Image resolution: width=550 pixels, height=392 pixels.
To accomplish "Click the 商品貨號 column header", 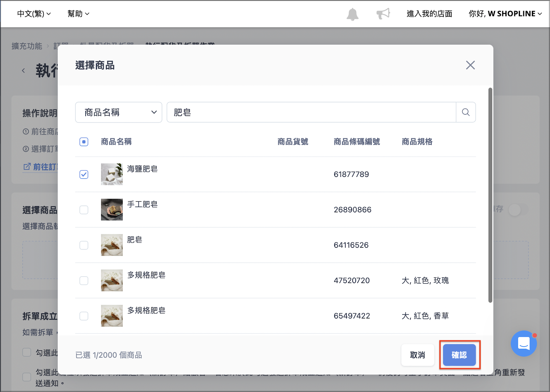I will [x=293, y=142].
